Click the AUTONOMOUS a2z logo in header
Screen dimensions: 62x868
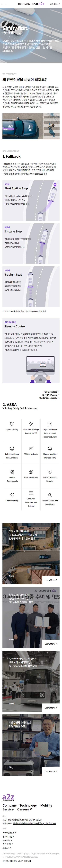(31, 4)
